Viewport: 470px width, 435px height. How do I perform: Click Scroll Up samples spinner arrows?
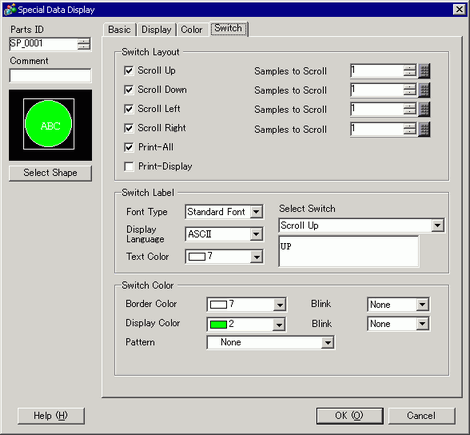[410, 71]
